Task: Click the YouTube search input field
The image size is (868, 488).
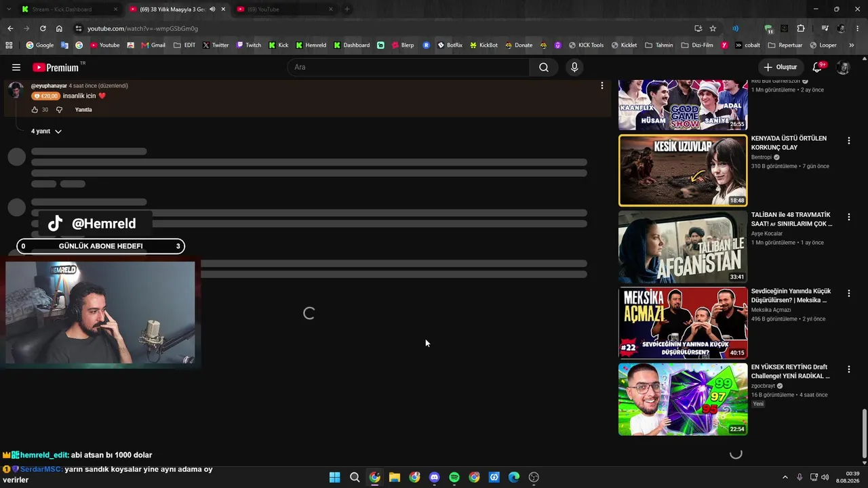Action: [x=408, y=67]
